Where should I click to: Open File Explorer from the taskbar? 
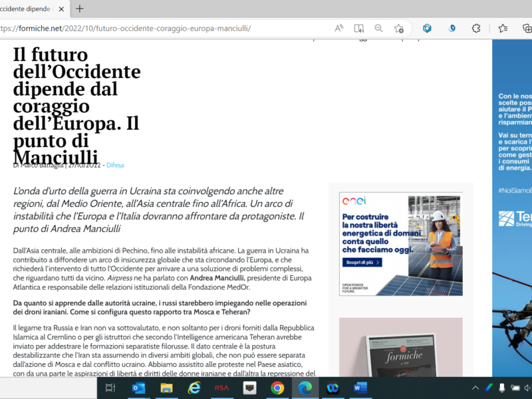coord(166,388)
